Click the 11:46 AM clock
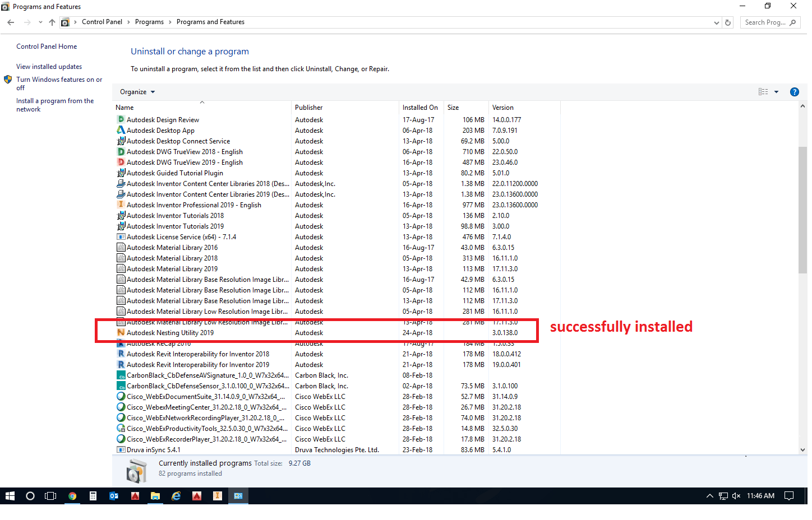The width and height of the screenshot is (812, 520). click(x=760, y=496)
